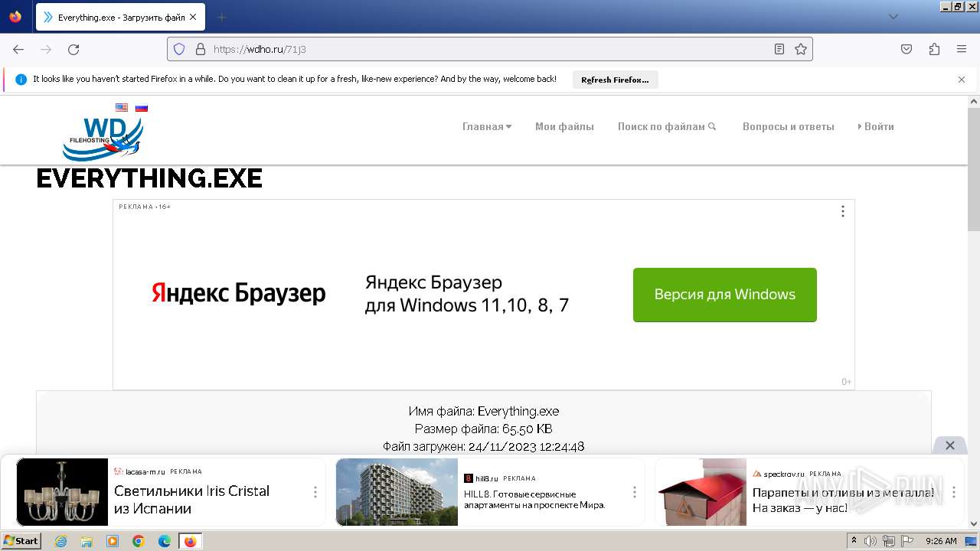Select the Размер файла: 65.50 KB text

point(484,429)
